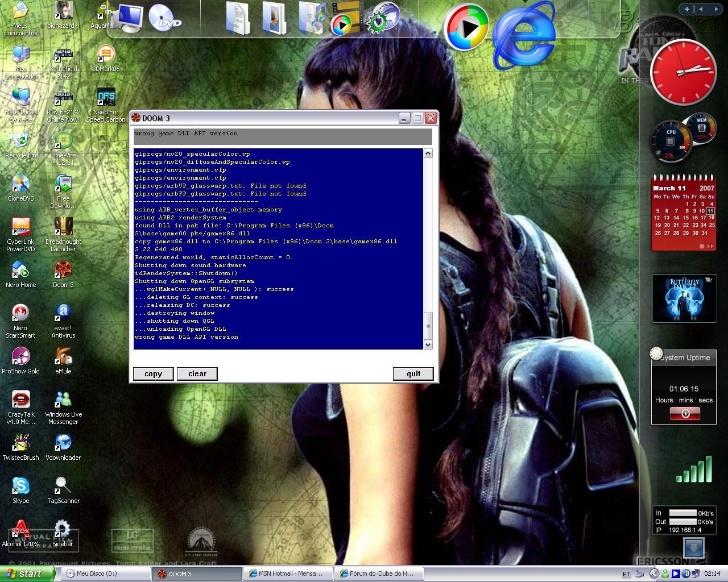Click the blue download arrow gadget
Viewport: 728px width, 582px height.
(693, 548)
